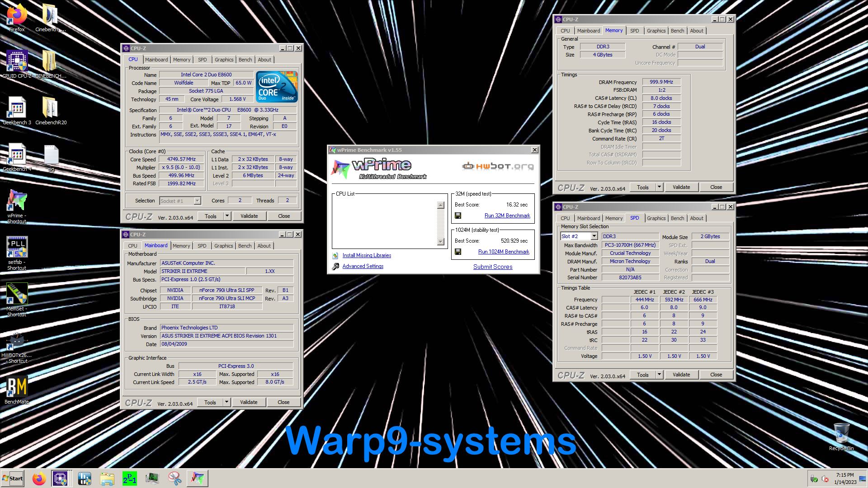The width and height of the screenshot is (868, 488).
Task: Open the HWiNFO taskbar icon next to CPU-Z
Action: point(85,479)
